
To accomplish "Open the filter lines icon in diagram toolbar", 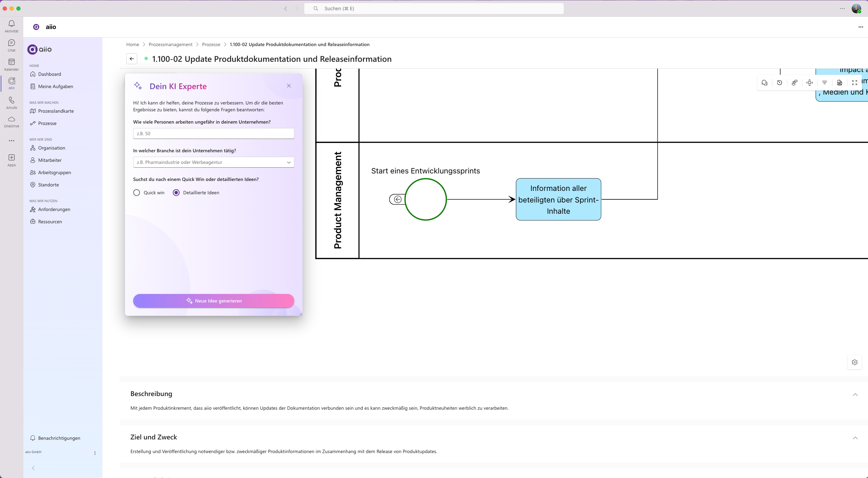I will (825, 83).
